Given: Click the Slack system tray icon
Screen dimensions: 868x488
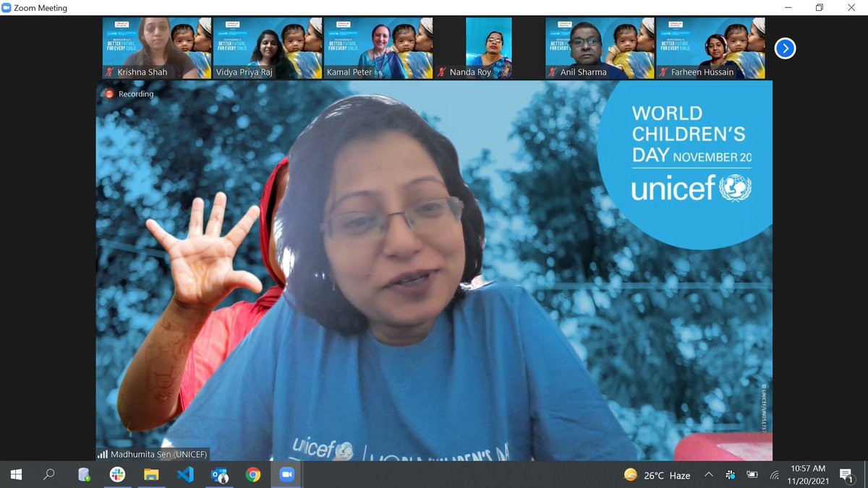Looking at the screenshot, I should click(x=731, y=475).
